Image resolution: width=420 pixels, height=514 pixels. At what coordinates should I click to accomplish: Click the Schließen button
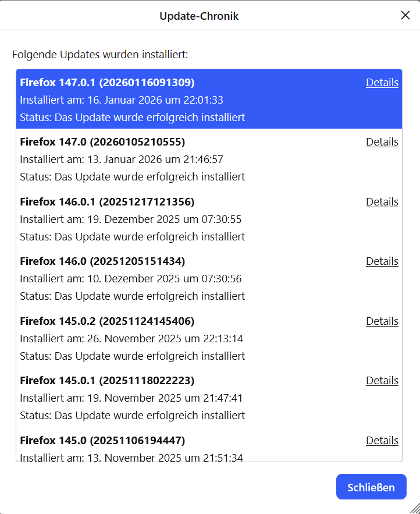371,487
